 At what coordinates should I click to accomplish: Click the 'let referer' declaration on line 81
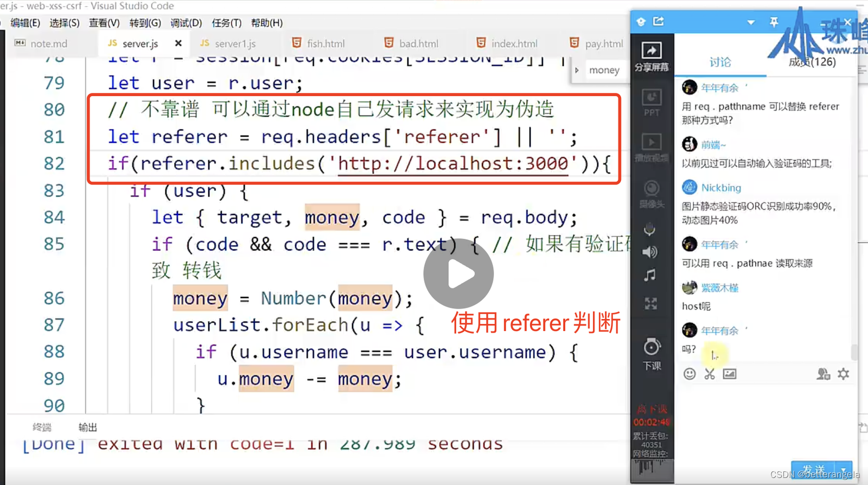pos(167,137)
